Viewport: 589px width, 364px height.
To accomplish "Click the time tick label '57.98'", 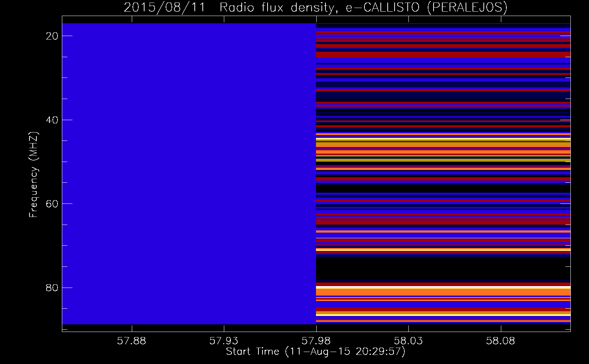I will [316, 341].
